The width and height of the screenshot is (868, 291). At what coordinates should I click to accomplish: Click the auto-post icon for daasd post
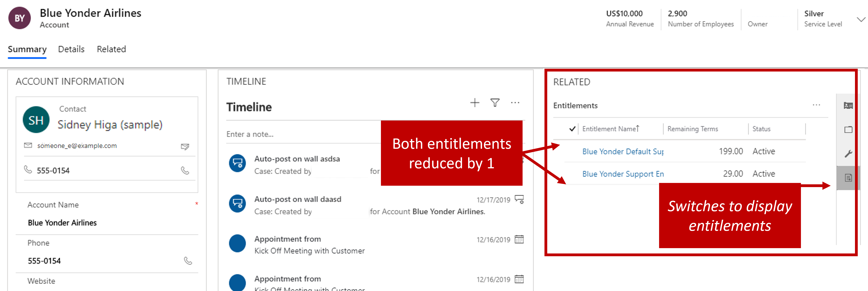coord(238,203)
